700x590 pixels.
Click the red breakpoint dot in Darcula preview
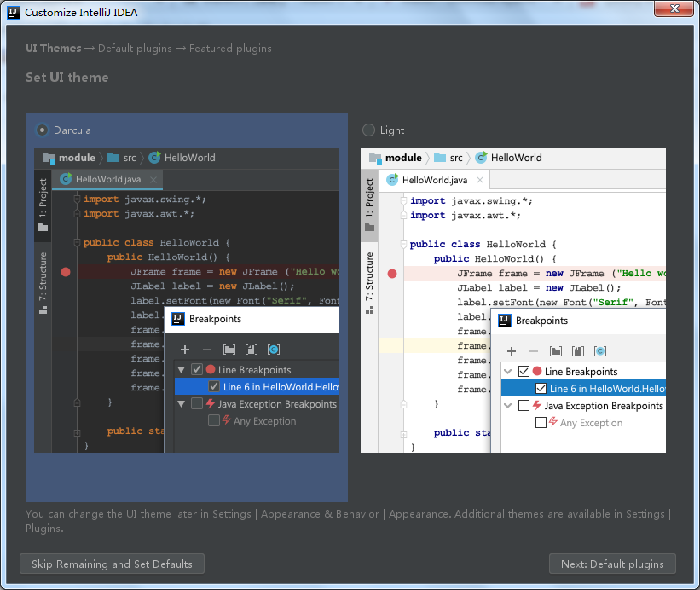point(66,272)
